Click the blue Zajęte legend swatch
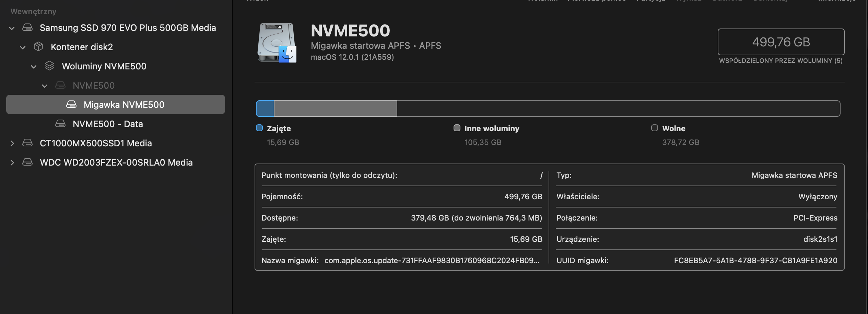Image resolution: width=868 pixels, height=314 pixels. 259,128
